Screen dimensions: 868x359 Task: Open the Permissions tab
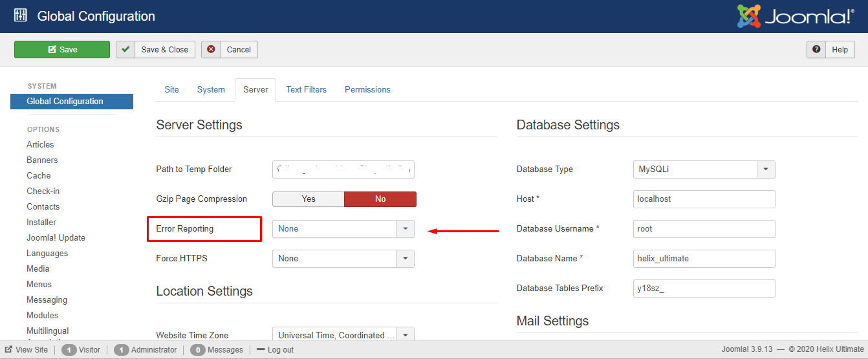[367, 90]
